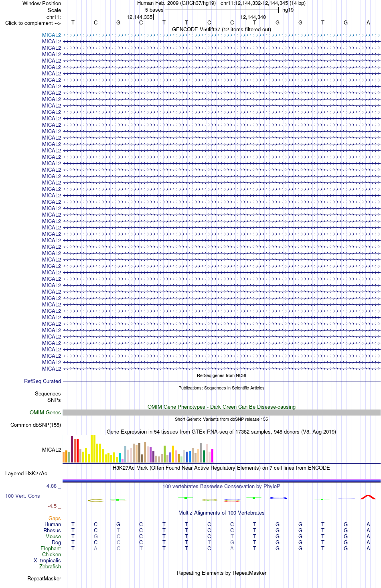
Task: Click the X_tropicalis species label
Action: (x=47, y=560)
